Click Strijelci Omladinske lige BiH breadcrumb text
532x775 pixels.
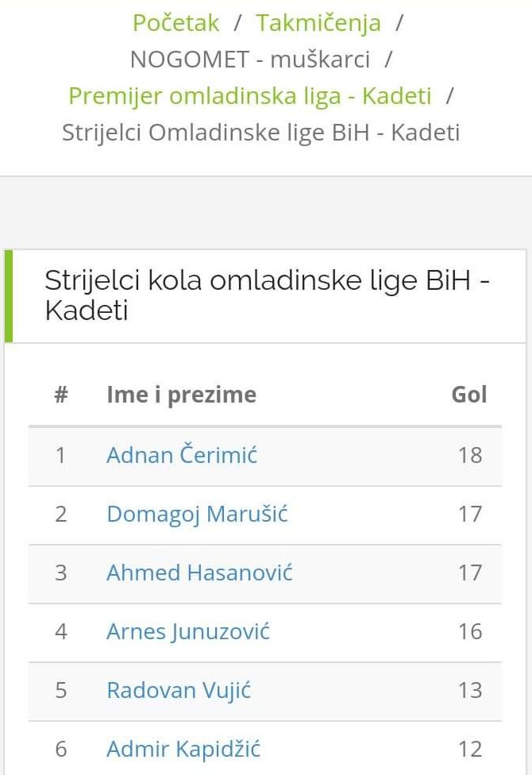point(260,133)
